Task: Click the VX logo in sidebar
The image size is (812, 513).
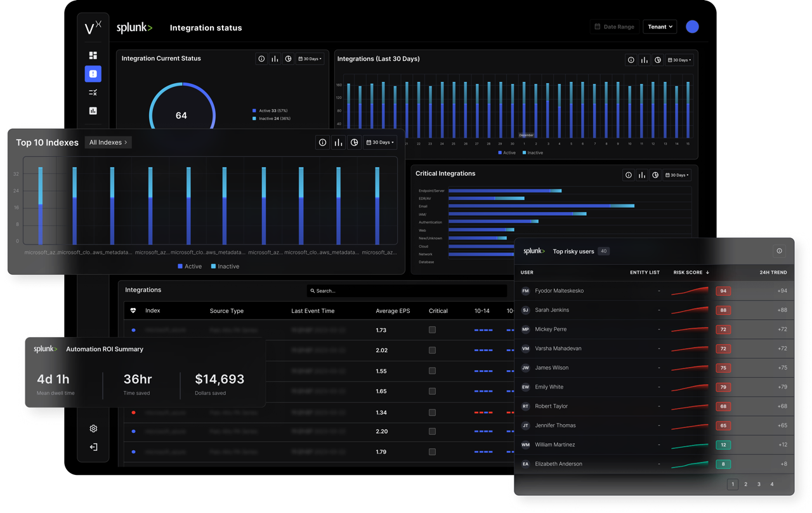Action: click(93, 27)
